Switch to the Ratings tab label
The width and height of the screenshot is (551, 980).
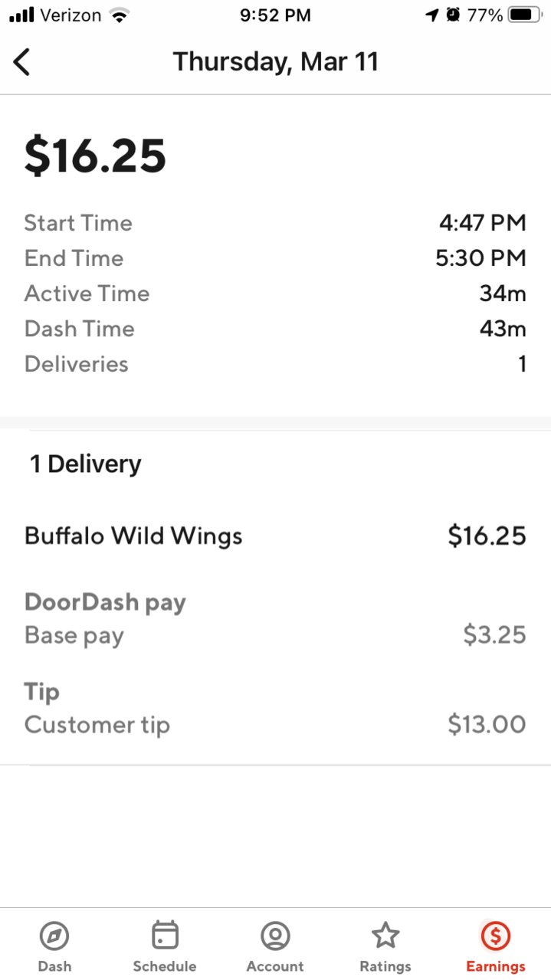coord(385,966)
